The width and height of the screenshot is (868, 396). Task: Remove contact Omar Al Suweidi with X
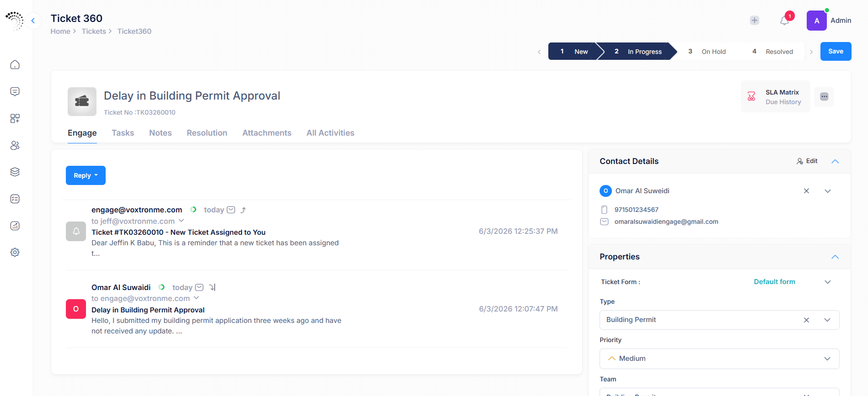pyautogui.click(x=806, y=191)
